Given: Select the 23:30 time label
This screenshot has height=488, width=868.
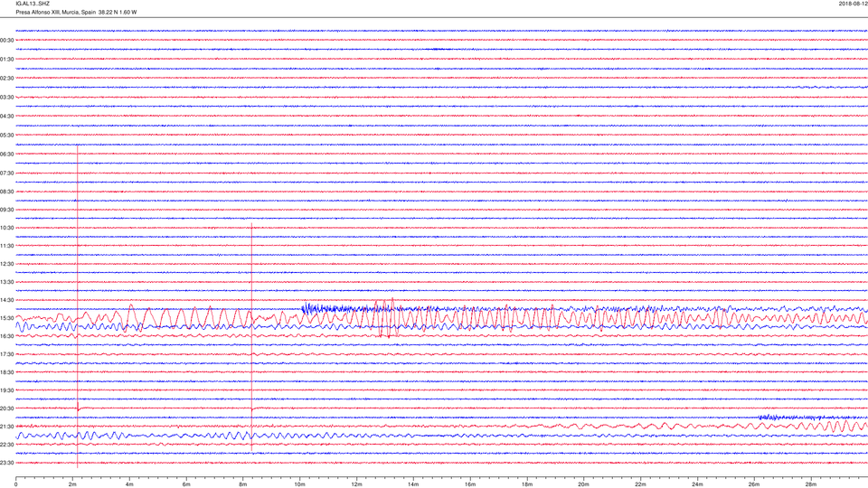Looking at the screenshot, I should pyautogui.click(x=7, y=463).
